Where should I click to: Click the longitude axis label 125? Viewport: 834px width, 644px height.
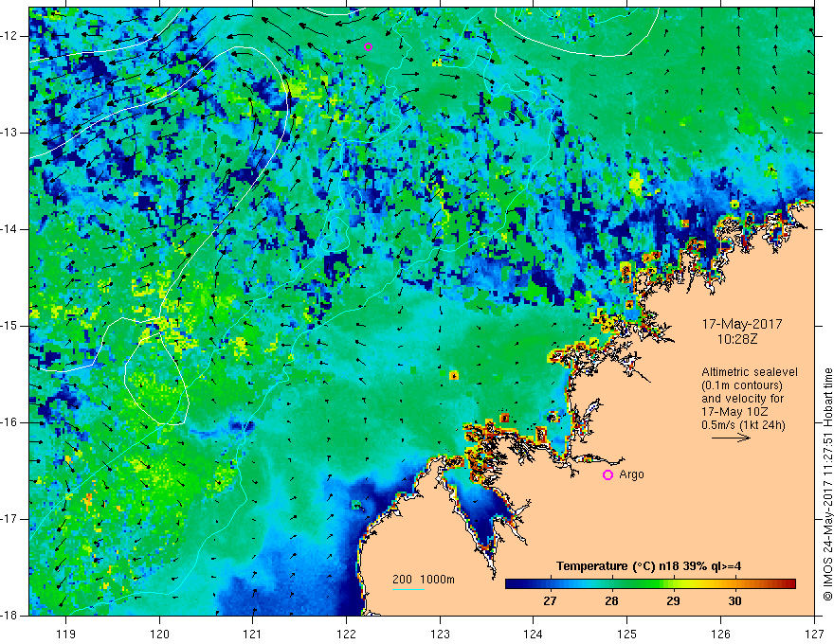pyautogui.click(x=627, y=634)
